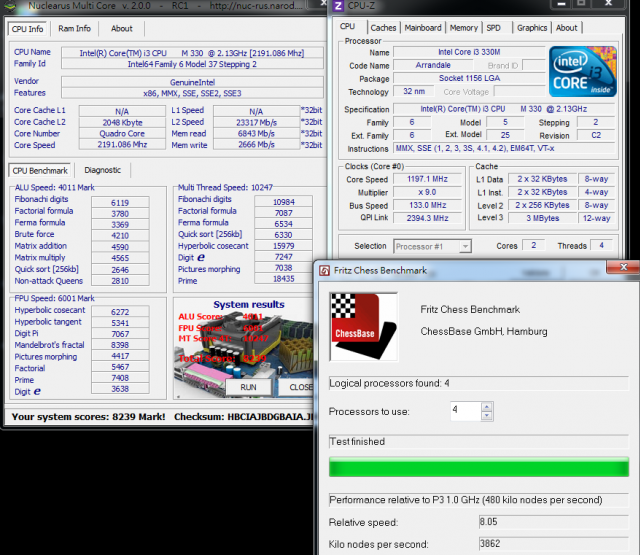Click the Logical processors found field
The height and width of the screenshot is (555, 640).
pos(479,383)
